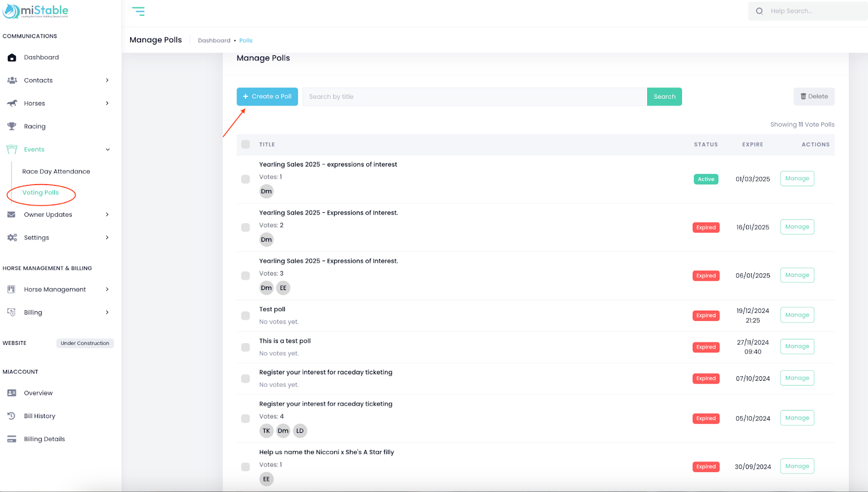Expand the Horse Management submenu chevron
The width and height of the screenshot is (868, 492).
tap(107, 289)
